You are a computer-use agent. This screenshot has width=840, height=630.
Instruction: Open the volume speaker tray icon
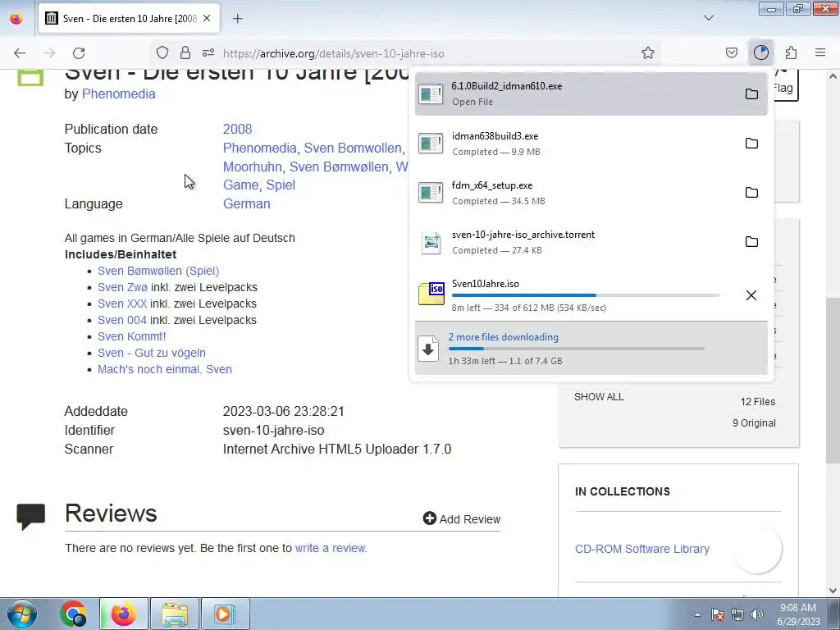757,614
